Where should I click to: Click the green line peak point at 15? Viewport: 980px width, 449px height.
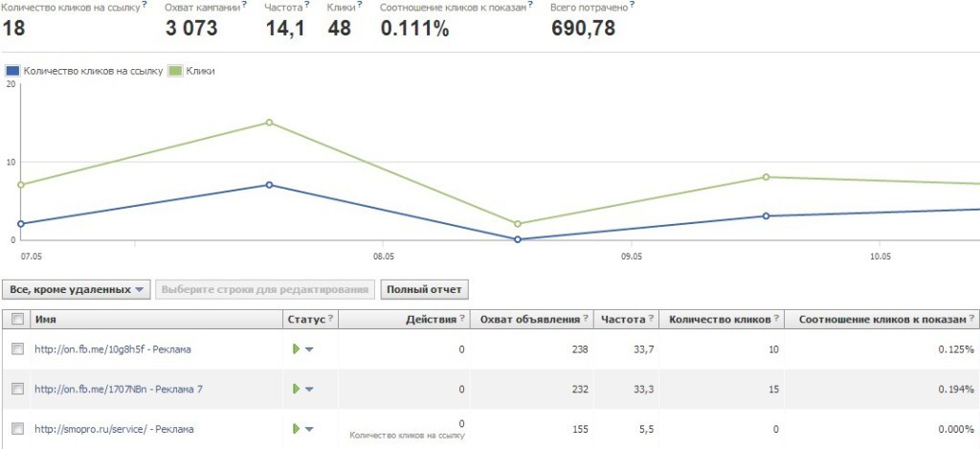coord(269,122)
